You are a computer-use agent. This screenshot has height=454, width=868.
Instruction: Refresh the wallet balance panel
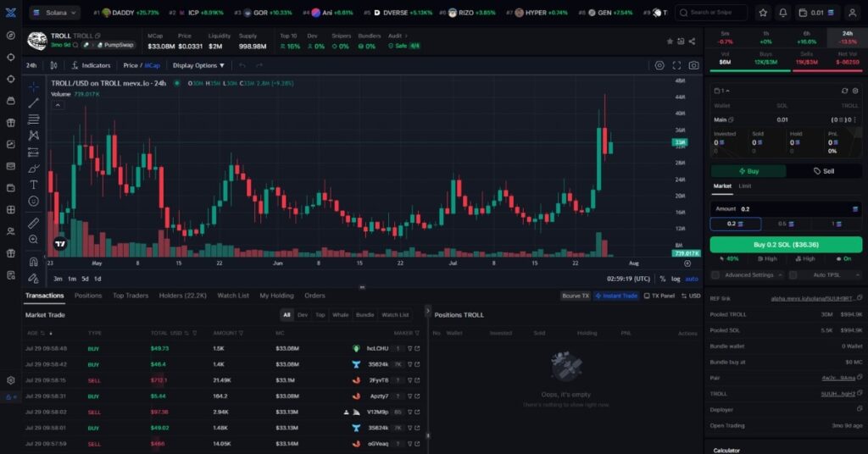[844, 91]
